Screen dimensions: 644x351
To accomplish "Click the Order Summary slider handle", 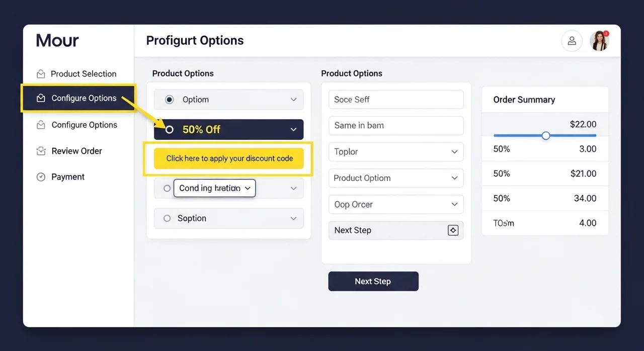I will pos(546,135).
